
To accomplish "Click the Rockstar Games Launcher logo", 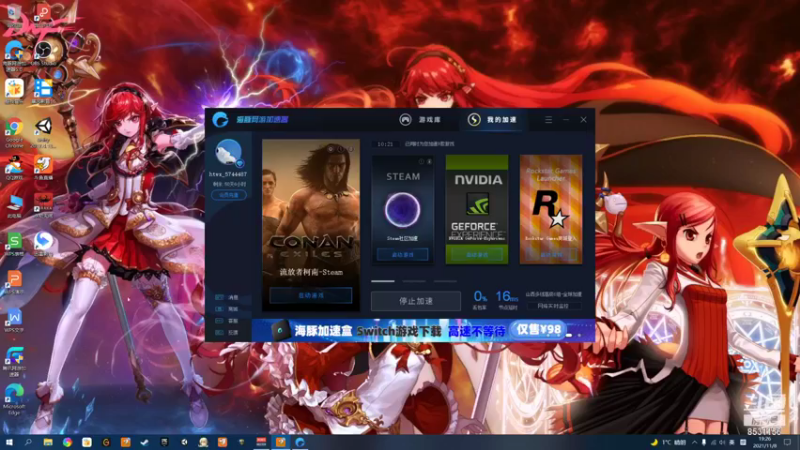I will (551, 209).
